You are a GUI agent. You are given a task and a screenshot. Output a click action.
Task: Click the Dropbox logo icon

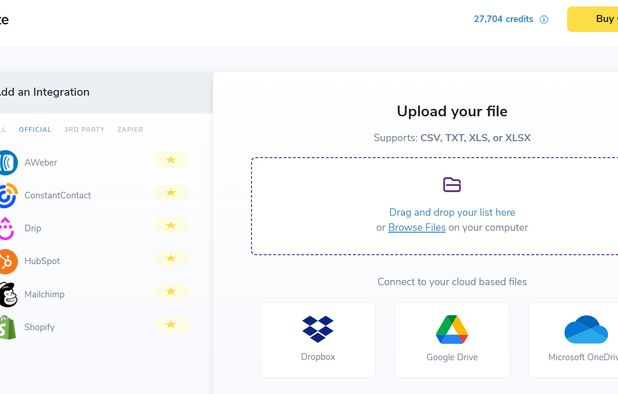[318, 329]
